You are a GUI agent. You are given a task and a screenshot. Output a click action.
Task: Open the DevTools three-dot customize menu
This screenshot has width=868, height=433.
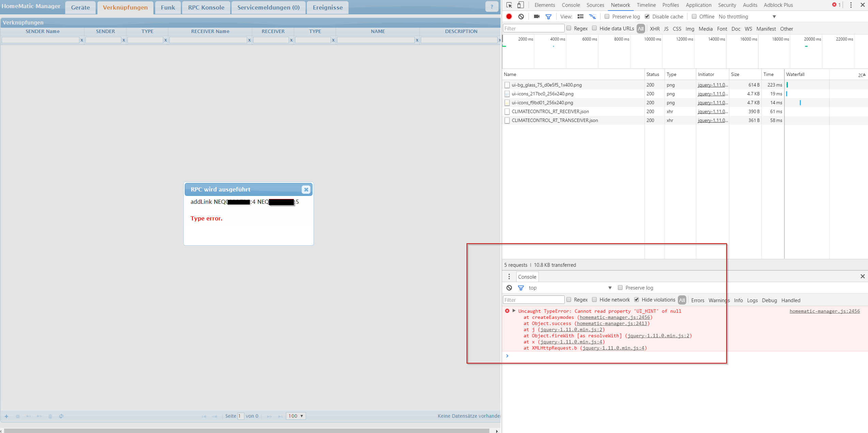point(851,5)
